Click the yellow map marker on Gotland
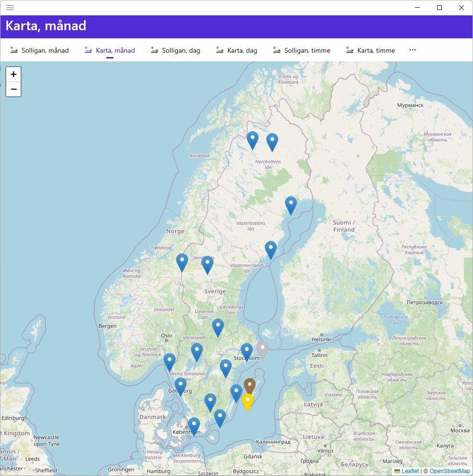Screen dimensions: 473x476 248,402
